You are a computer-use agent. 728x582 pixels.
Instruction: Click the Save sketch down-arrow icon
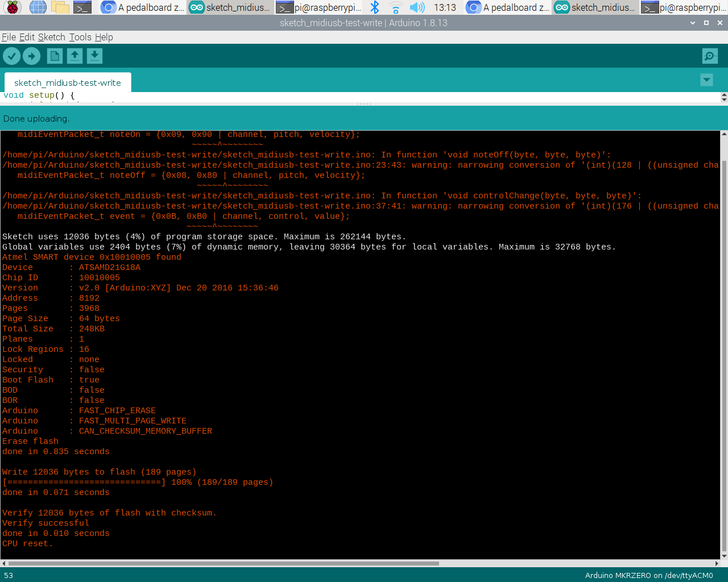(x=94, y=56)
